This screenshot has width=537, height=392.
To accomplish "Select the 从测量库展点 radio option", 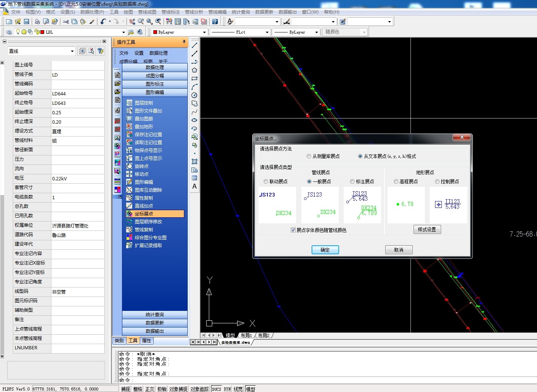I will (x=309, y=156).
